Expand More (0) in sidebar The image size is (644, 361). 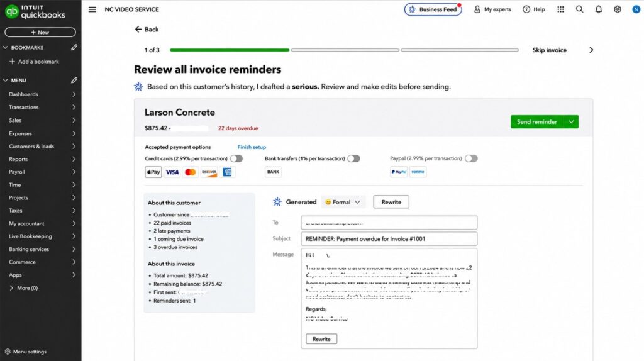point(24,288)
